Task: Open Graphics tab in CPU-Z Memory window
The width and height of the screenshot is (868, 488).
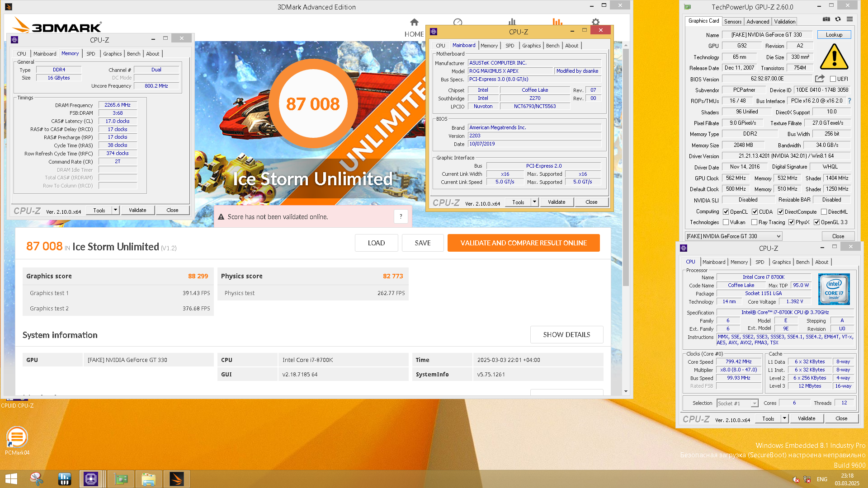Action: coord(112,54)
